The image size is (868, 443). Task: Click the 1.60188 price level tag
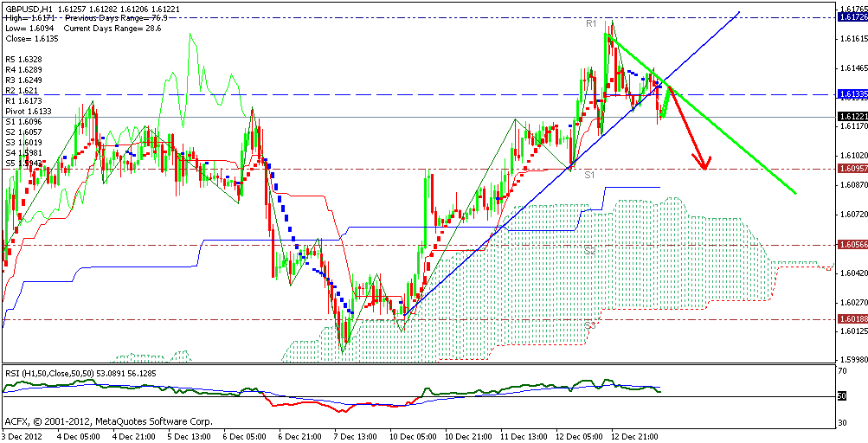(852, 319)
